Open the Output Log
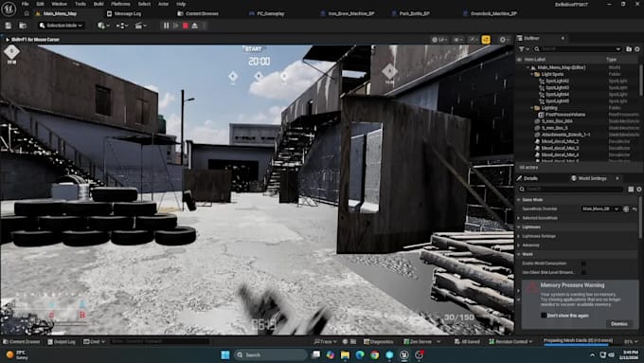The width and height of the screenshot is (644, 363). coord(62,341)
